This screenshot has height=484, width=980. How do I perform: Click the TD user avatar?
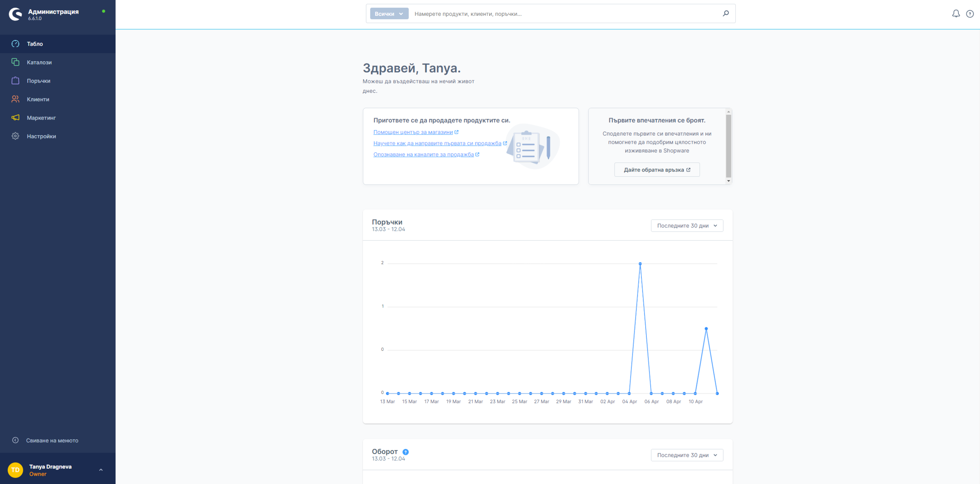(x=15, y=470)
